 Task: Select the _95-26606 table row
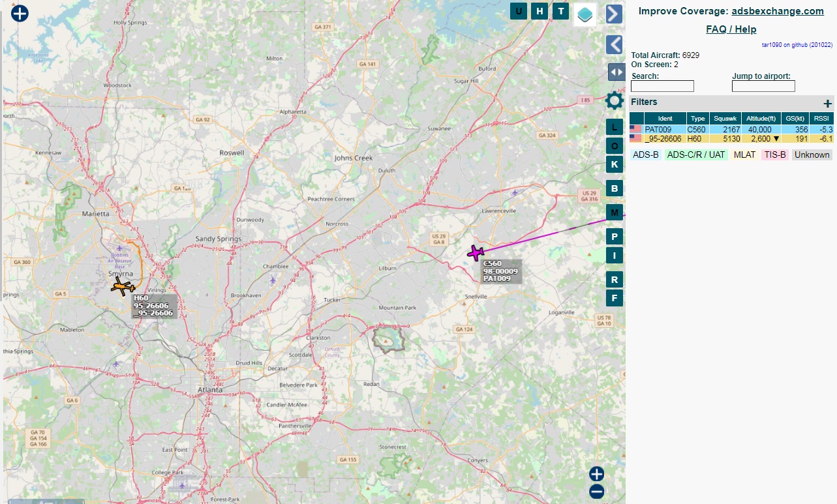point(731,138)
